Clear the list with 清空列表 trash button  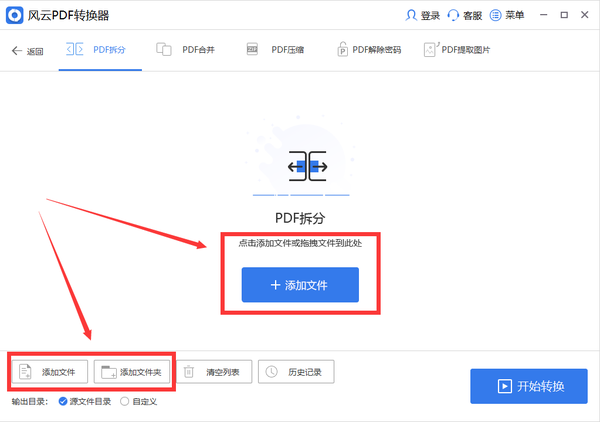(x=213, y=372)
